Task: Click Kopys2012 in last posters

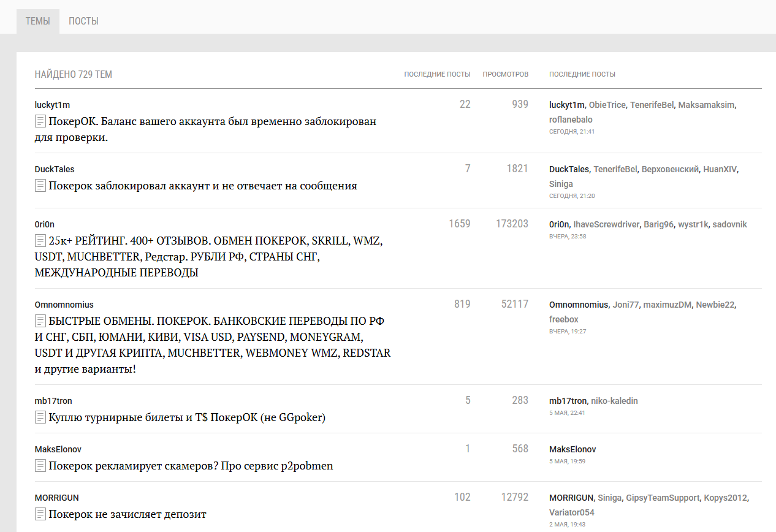Action: 725,498
